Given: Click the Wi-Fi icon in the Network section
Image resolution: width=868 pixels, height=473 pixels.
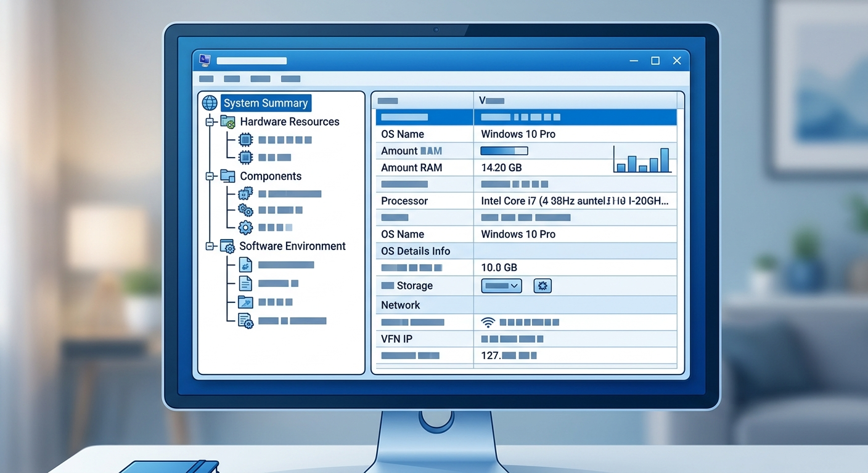Looking at the screenshot, I should click(488, 322).
